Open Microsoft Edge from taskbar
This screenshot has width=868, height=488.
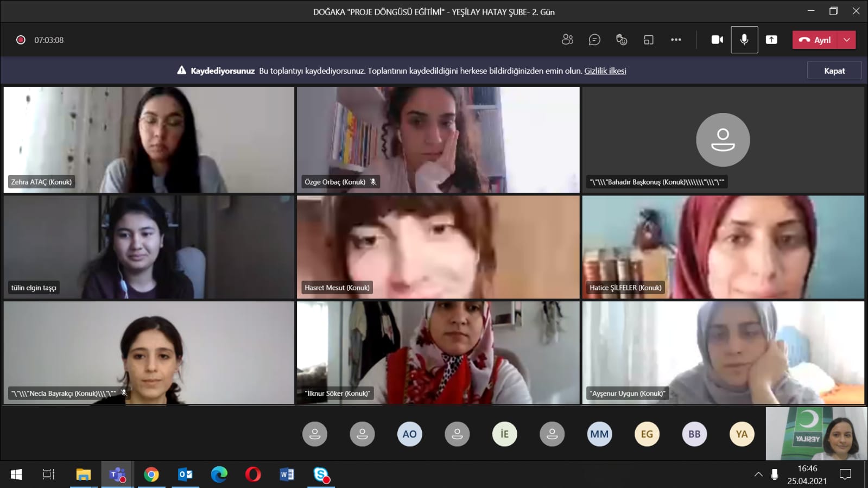click(219, 474)
